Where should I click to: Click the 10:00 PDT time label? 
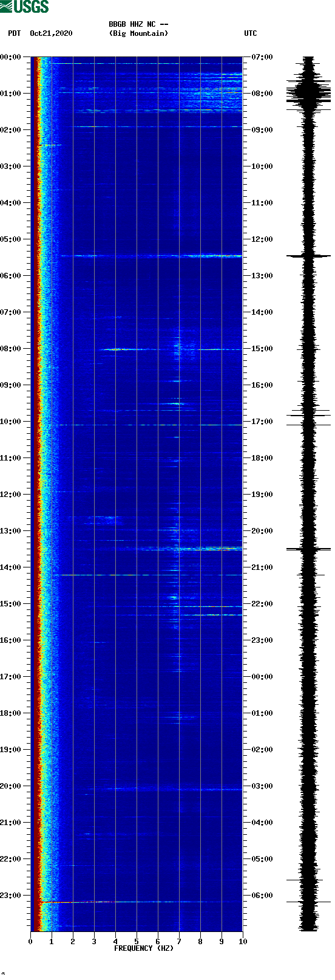tap(11, 422)
